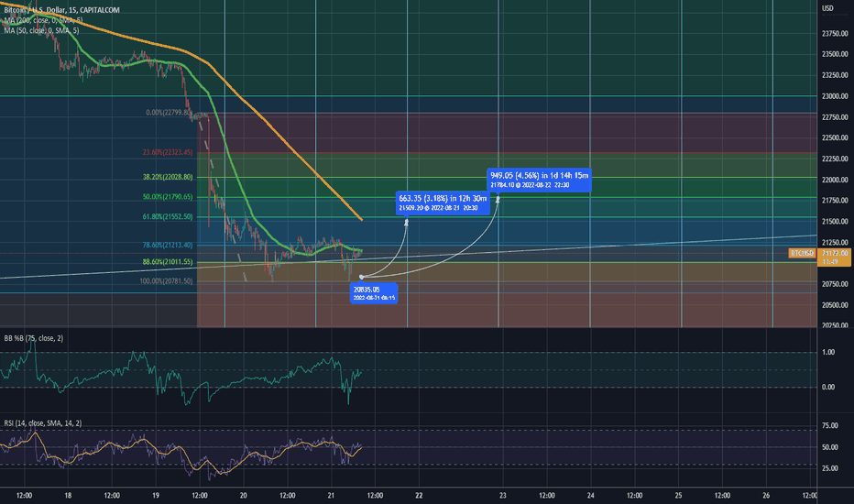Click the Bitcoin / U.S. Dollar chart title
Screen dimensions: 854x504
click(x=61, y=10)
